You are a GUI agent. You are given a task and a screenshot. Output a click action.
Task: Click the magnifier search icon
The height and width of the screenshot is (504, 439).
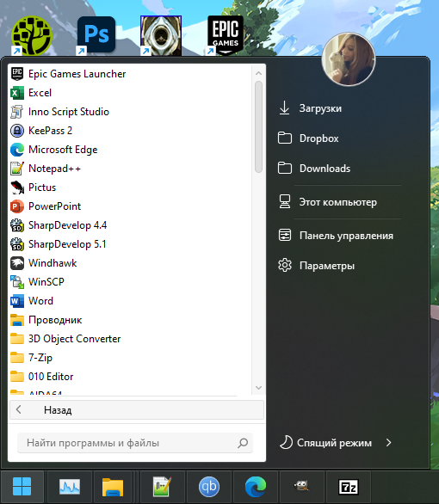point(243,443)
